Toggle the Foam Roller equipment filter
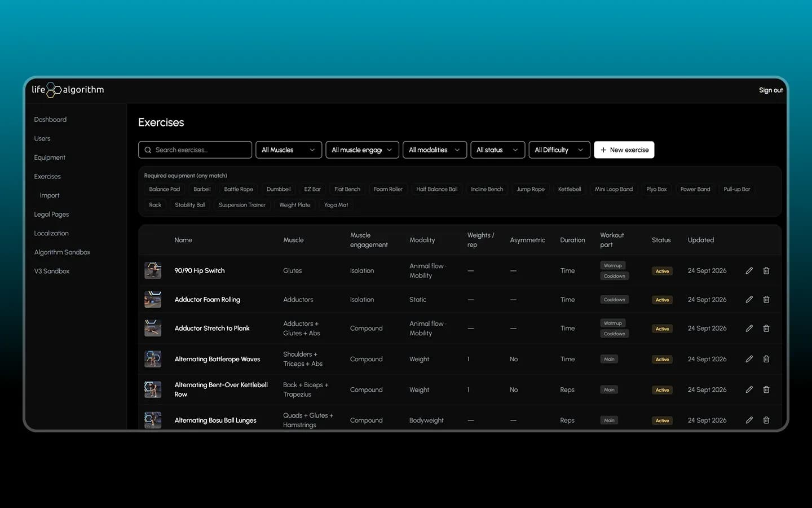 point(388,189)
